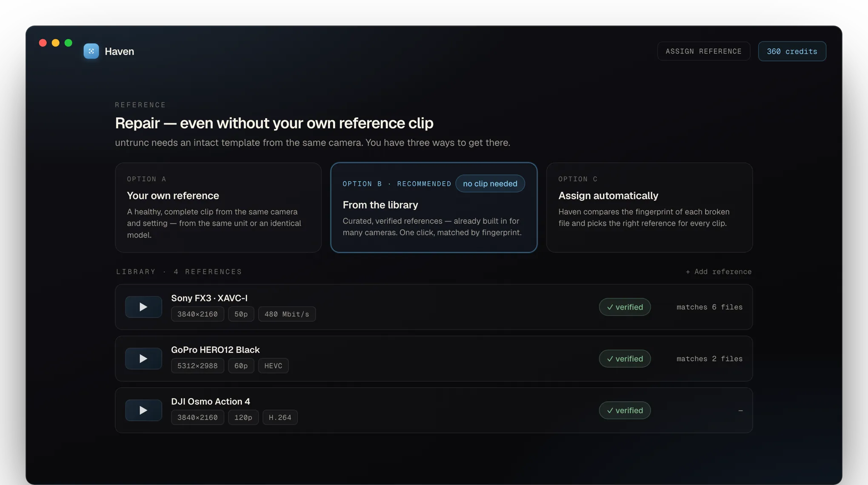This screenshot has width=868, height=485.
Task: Click the HEVC codec tag
Action: [273, 365]
